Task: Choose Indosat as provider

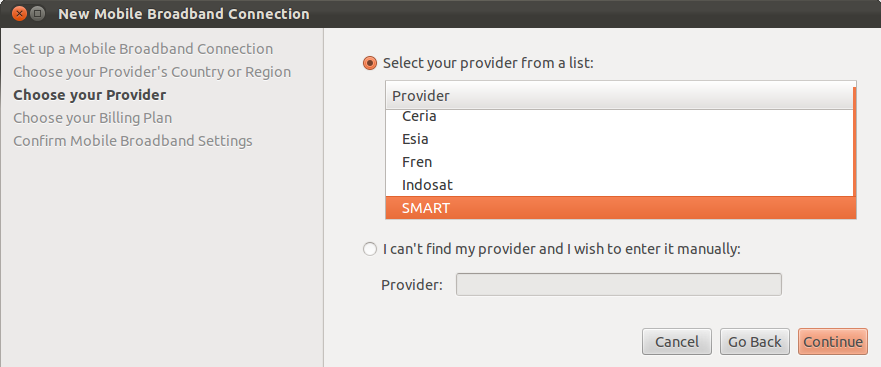Action: click(x=619, y=185)
